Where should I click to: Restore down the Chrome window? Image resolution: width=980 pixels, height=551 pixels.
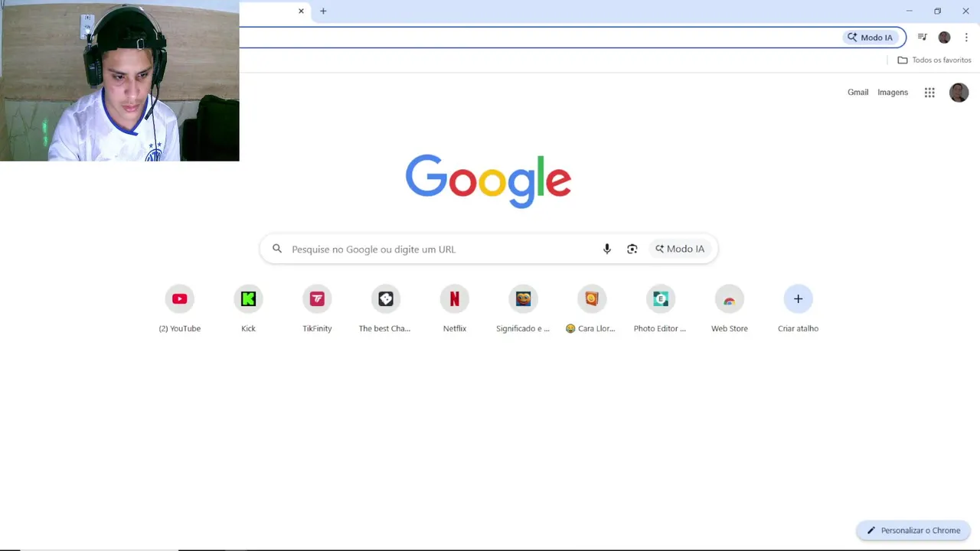tap(937, 11)
